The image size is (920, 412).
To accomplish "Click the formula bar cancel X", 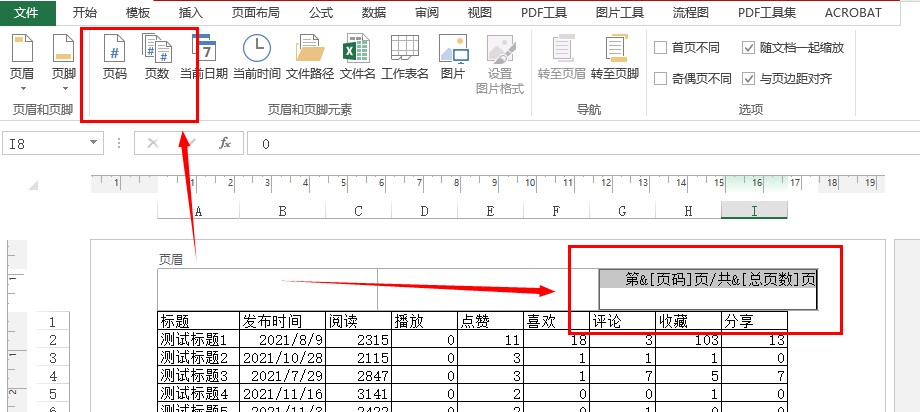I will coord(153,143).
